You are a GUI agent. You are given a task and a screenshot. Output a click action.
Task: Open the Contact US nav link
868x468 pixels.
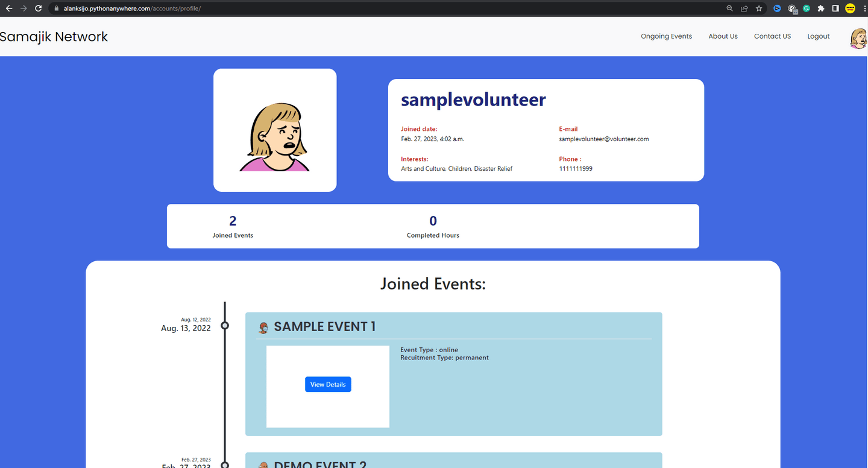click(x=772, y=36)
